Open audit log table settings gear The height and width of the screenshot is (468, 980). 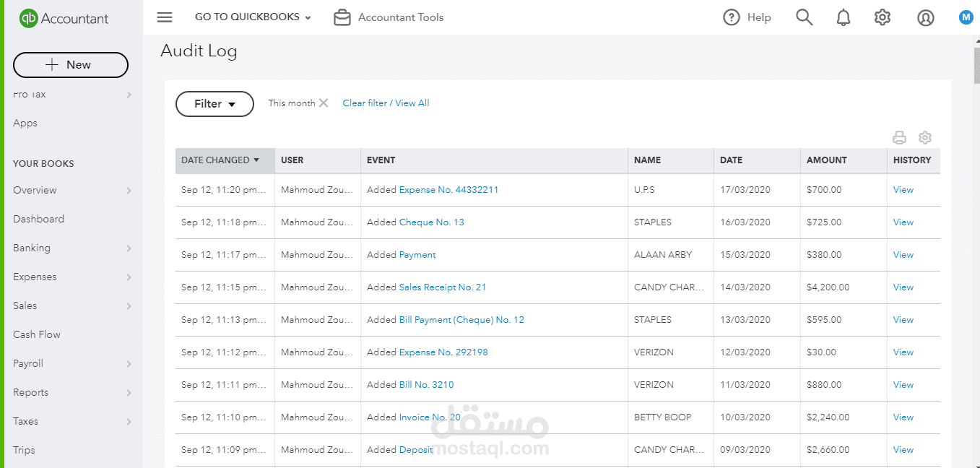(925, 137)
